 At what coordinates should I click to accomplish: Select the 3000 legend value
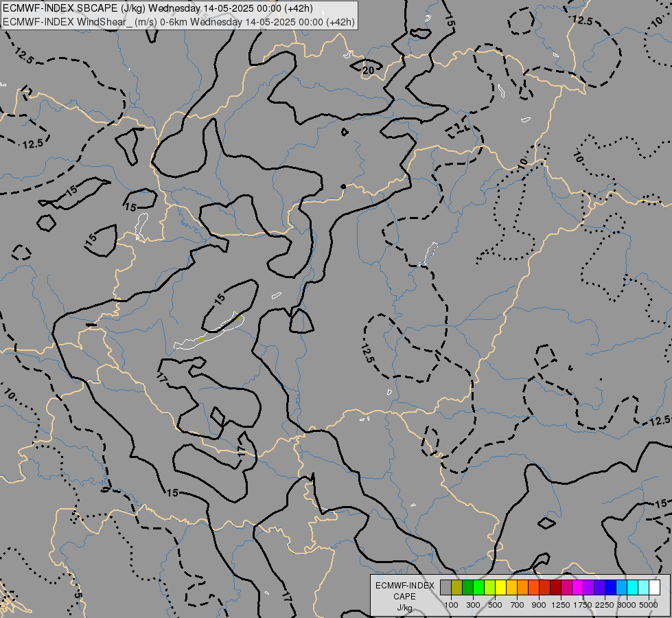(x=627, y=605)
